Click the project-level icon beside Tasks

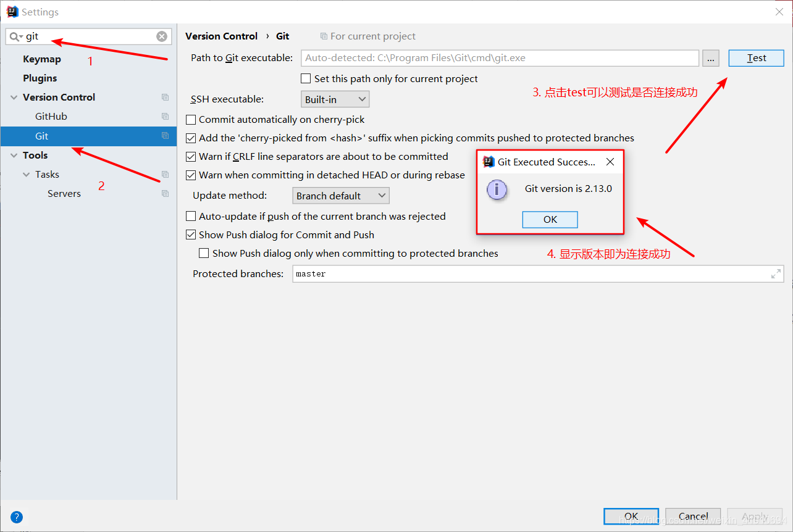[x=165, y=174]
